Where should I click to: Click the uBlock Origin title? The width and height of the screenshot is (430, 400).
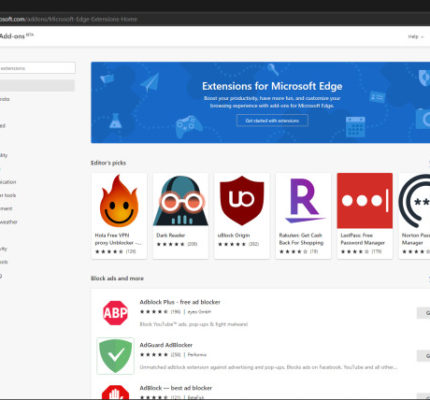tap(234, 235)
